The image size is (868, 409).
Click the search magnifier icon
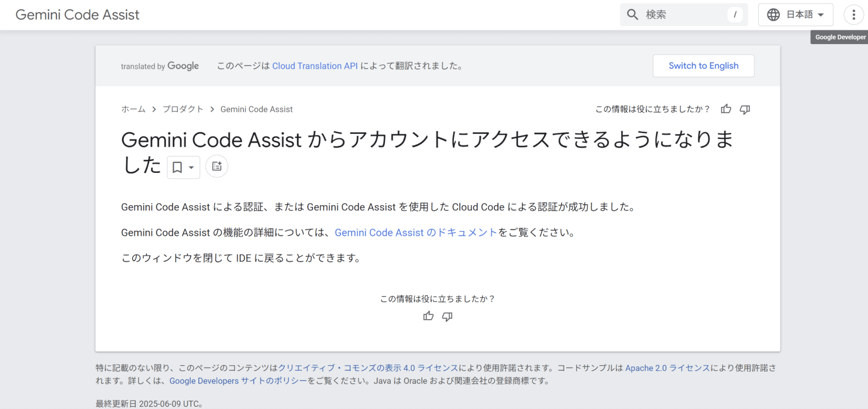click(x=632, y=14)
